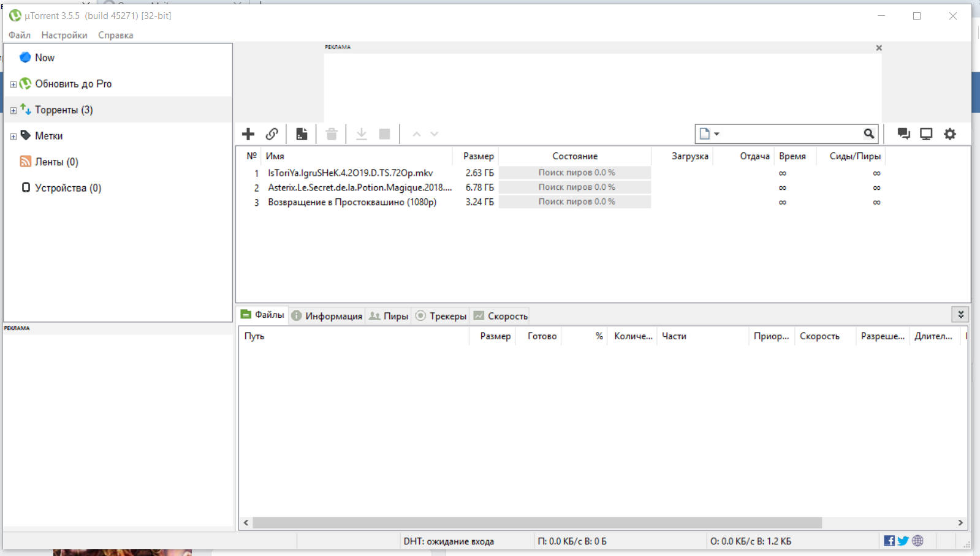Click files pane scroll left arrow
The width and height of the screenshot is (980, 556).
coord(246,523)
